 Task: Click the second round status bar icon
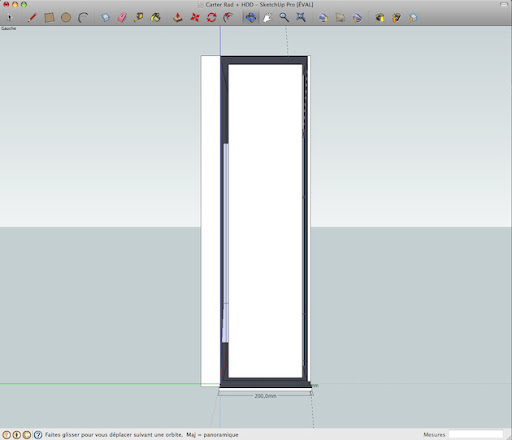coord(17,435)
